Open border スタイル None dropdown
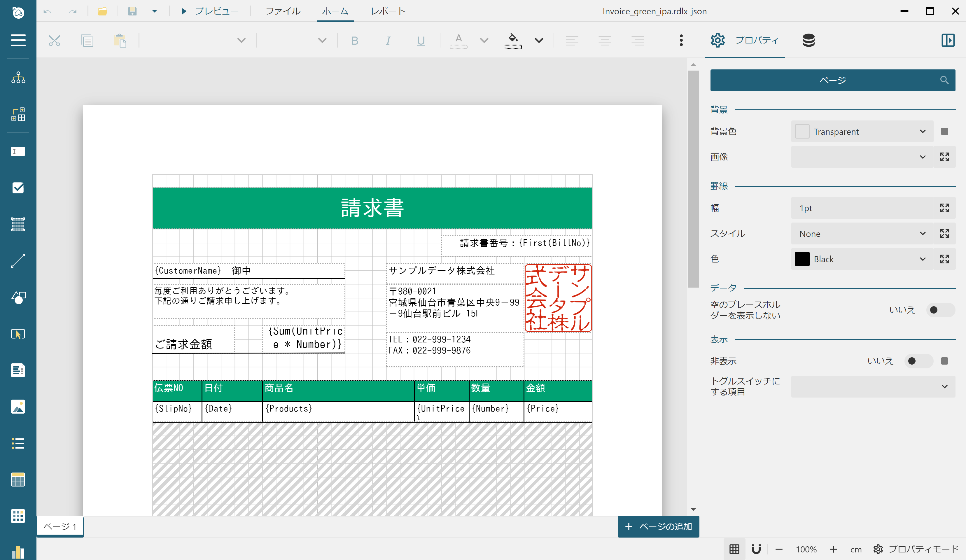The height and width of the screenshot is (560, 966). click(862, 233)
